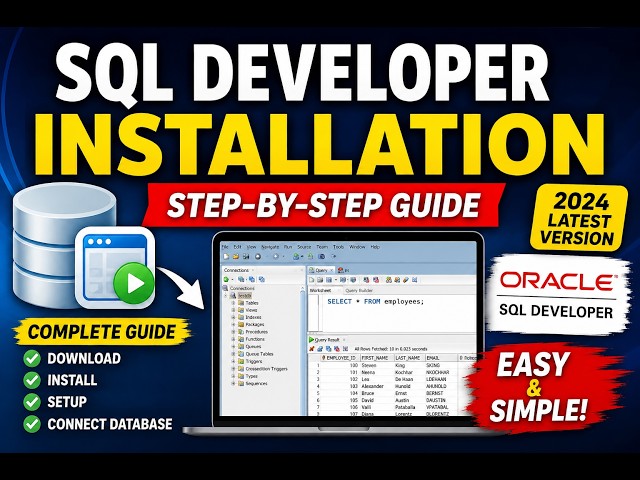Image resolution: width=640 pixels, height=480 pixels.
Task: Open the Run menu
Action: 288,247
